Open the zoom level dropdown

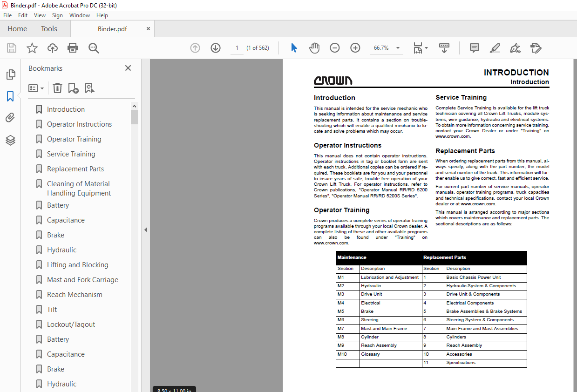pos(398,48)
